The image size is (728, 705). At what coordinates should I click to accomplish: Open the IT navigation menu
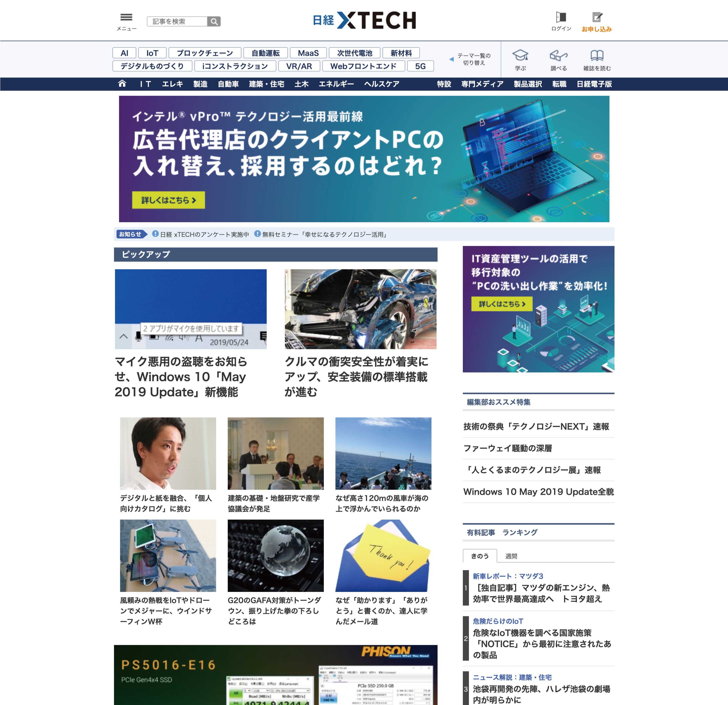tap(146, 84)
